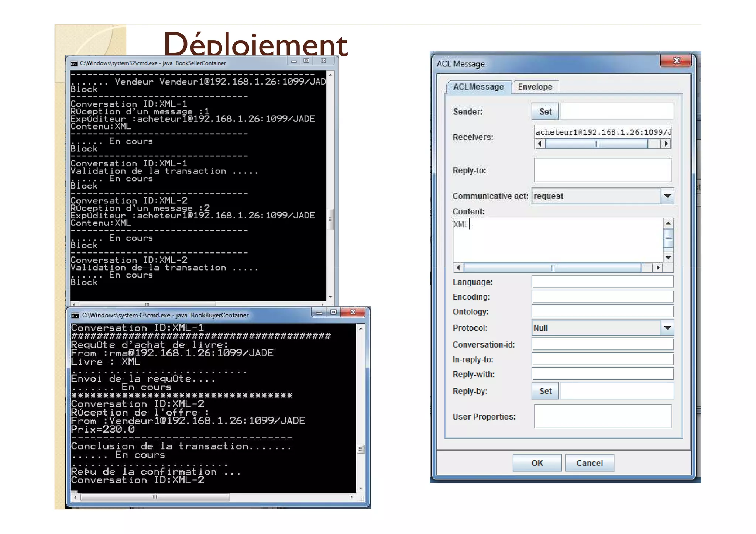Select the ACLMessage tab
756x534 pixels.
pyautogui.click(x=478, y=87)
